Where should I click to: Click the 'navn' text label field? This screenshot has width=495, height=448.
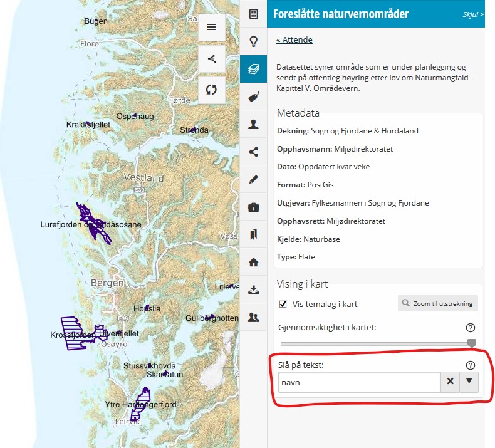click(x=359, y=382)
